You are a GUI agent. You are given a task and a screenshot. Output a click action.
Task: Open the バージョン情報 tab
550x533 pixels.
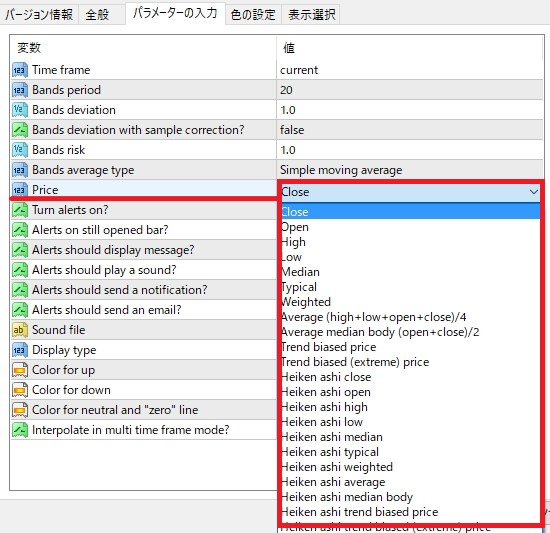(x=39, y=15)
